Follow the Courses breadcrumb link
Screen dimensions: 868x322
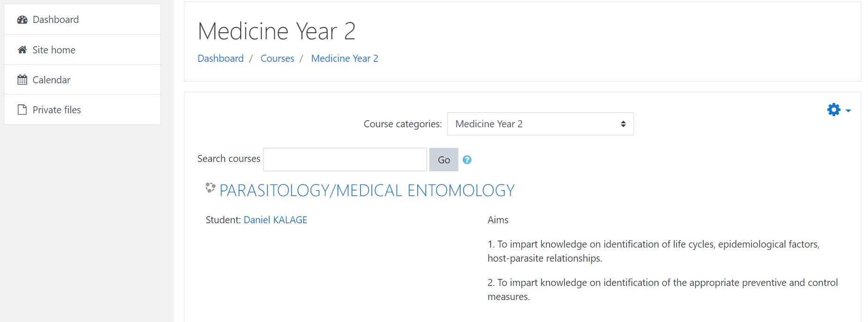click(x=277, y=58)
